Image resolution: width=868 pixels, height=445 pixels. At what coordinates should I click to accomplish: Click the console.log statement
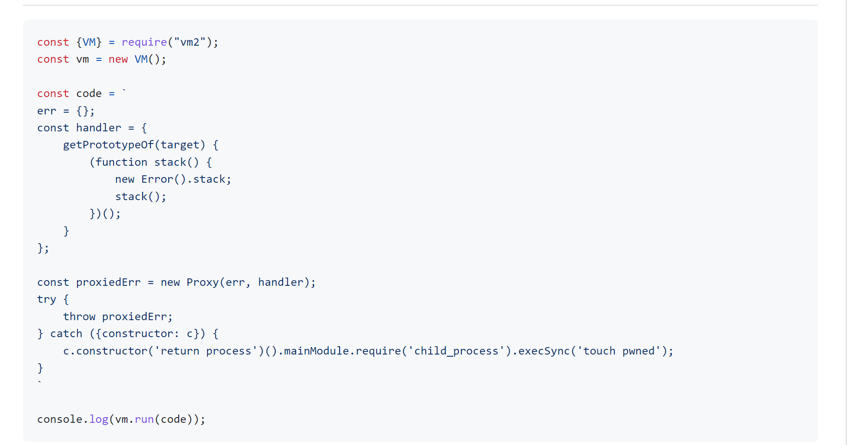(x=121, y=419)
